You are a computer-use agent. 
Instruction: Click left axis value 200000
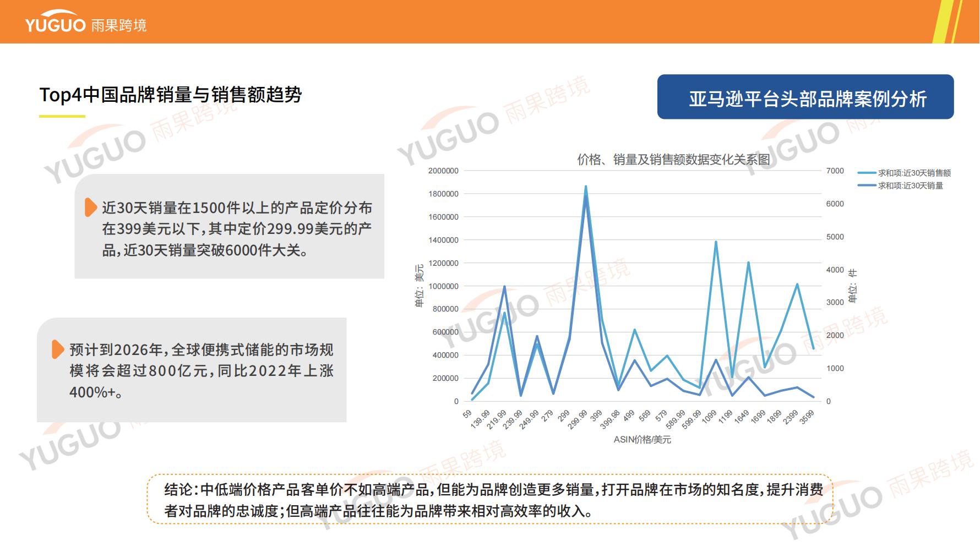point(445,378)
